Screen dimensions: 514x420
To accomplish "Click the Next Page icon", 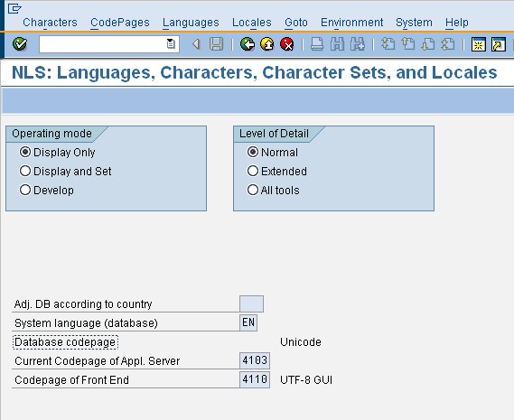I will (428, 44).
